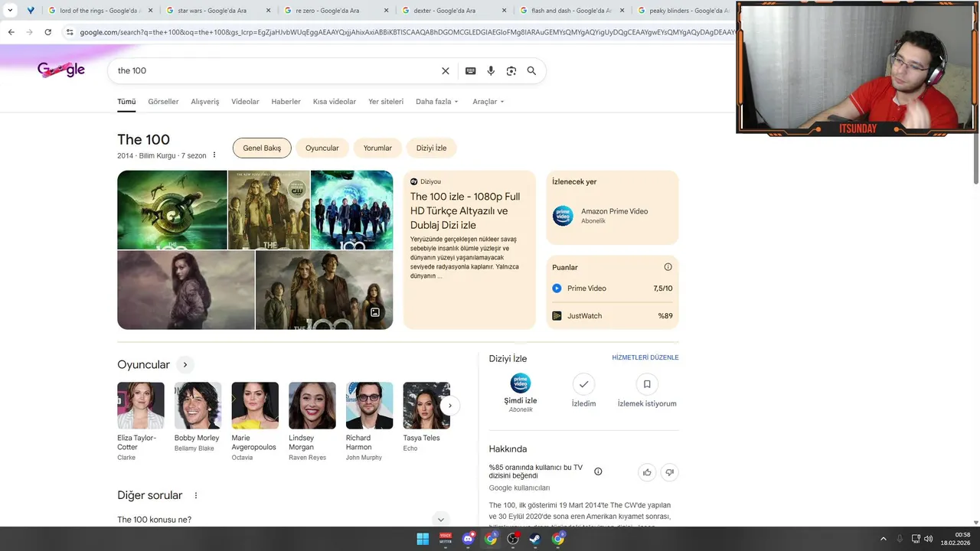Click the Prime Video 7,5/10 rating row

[x=612, y=289]
